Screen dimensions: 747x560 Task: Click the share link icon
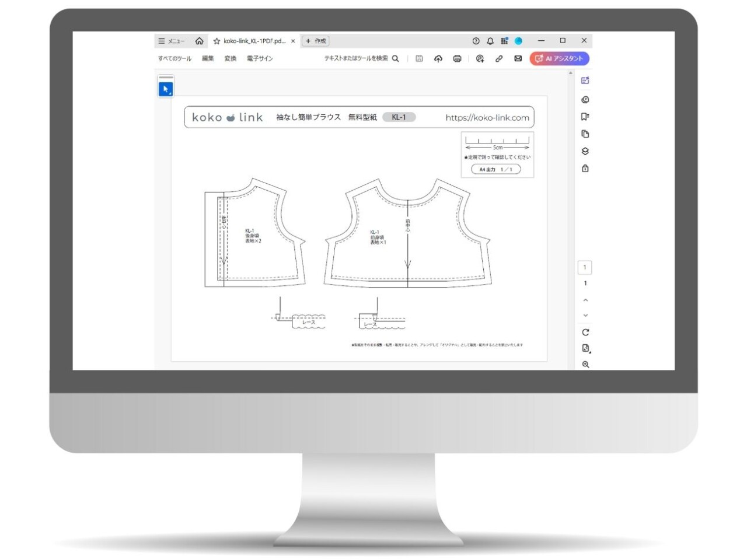pyautogui.click(x=499, y=58)
